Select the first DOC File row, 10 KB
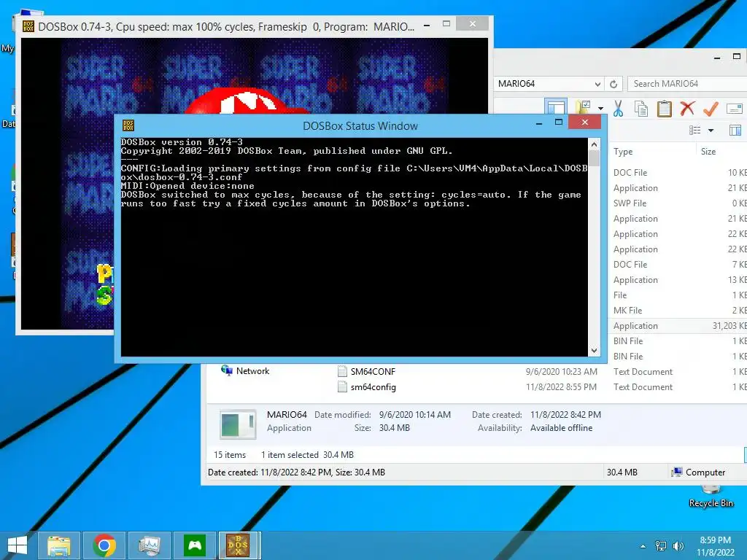The image size is (747, 560). (x=678, y=173)
